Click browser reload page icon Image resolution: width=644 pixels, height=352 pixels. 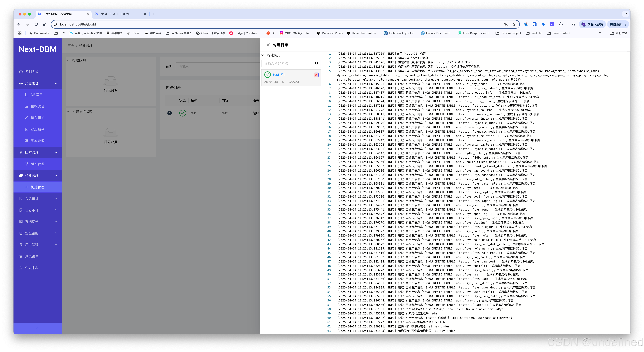[36, 24]
